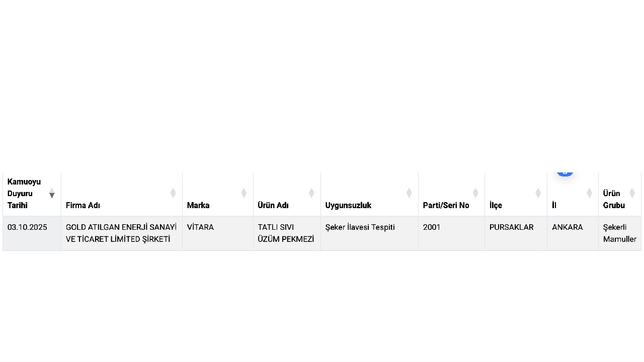
Task: Click the Marka header label
Action: pyautogui.click(x=198, y=205)
